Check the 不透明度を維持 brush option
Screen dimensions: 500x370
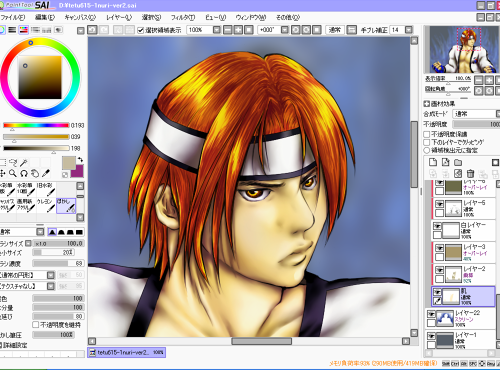pos(36,324)
